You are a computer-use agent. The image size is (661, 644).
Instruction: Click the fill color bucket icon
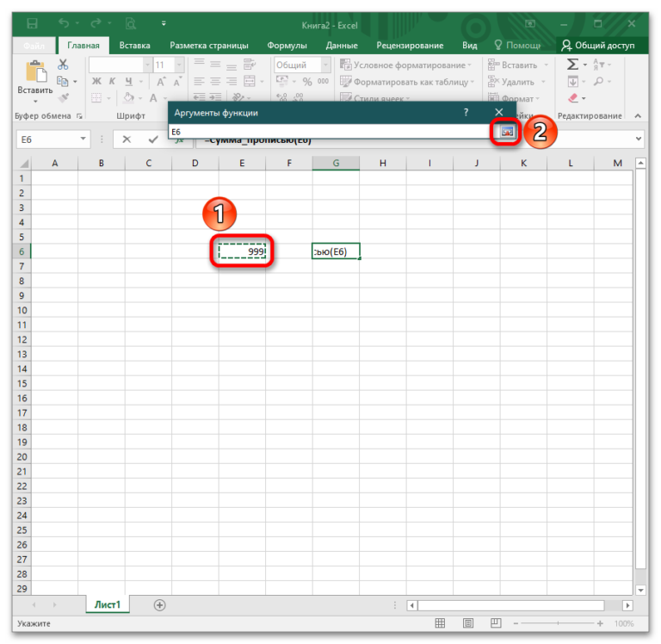click(x=128, y=97)
